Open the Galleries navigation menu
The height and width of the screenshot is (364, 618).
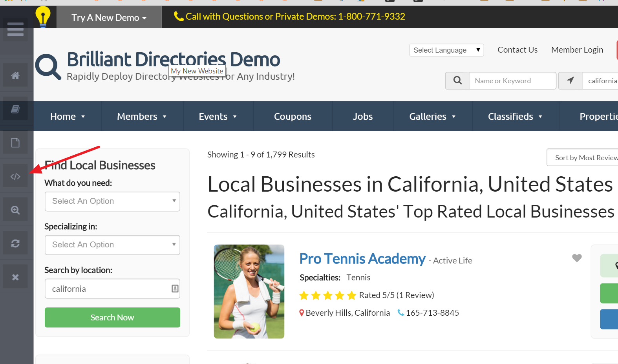433,116
